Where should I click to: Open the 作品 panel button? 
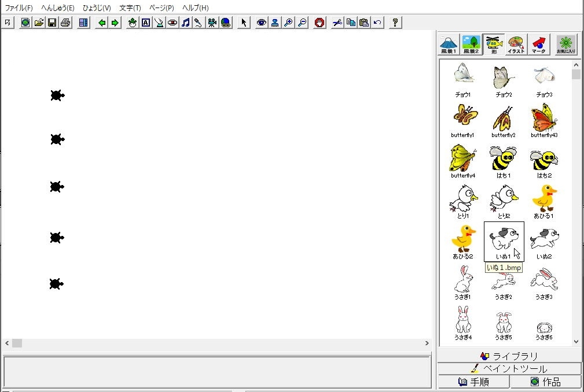546,382
